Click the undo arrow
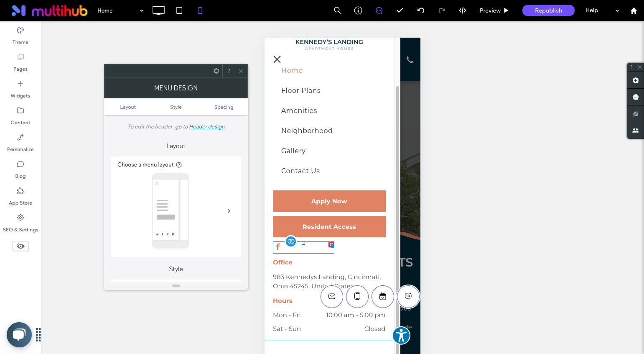The width and height of the screenshot is (644, 354). 421,10
